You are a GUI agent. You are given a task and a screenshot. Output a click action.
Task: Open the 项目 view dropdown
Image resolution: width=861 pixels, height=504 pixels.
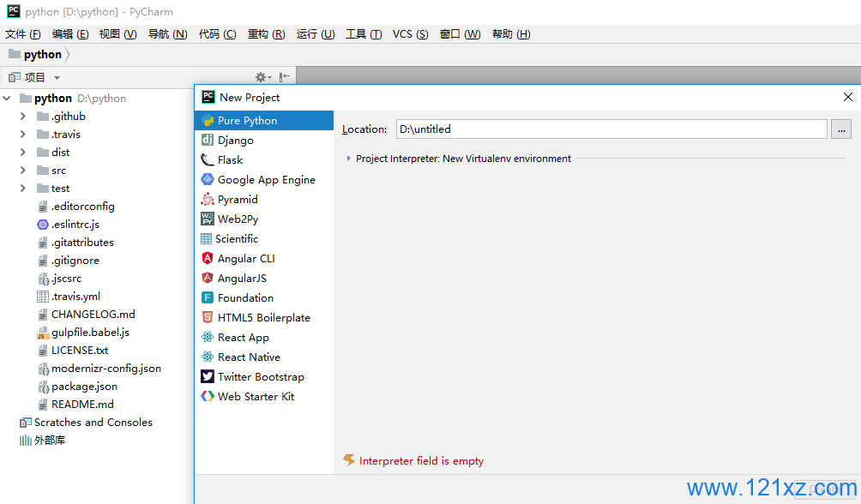pyautogui.click(x=57, y=78)
